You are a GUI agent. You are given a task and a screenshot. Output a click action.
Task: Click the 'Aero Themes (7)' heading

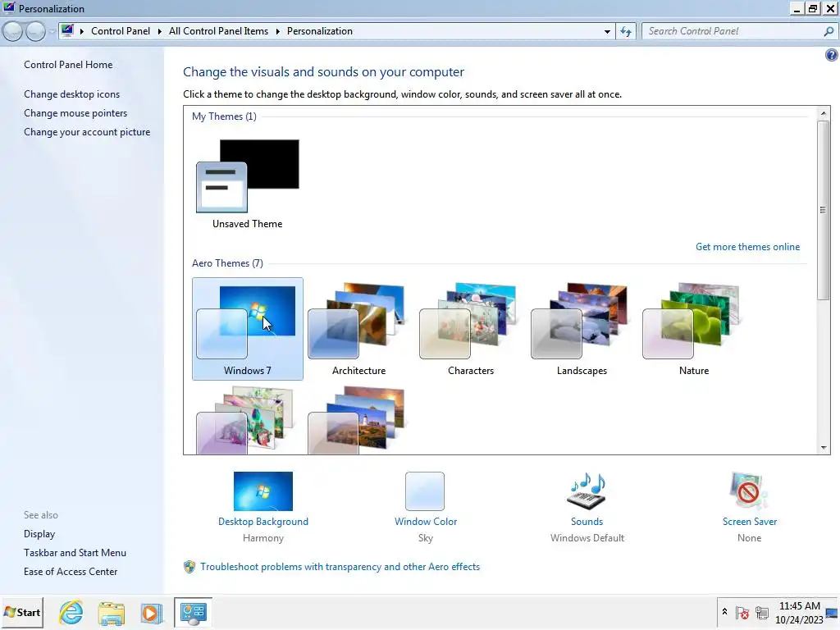(x=227, y=263)
